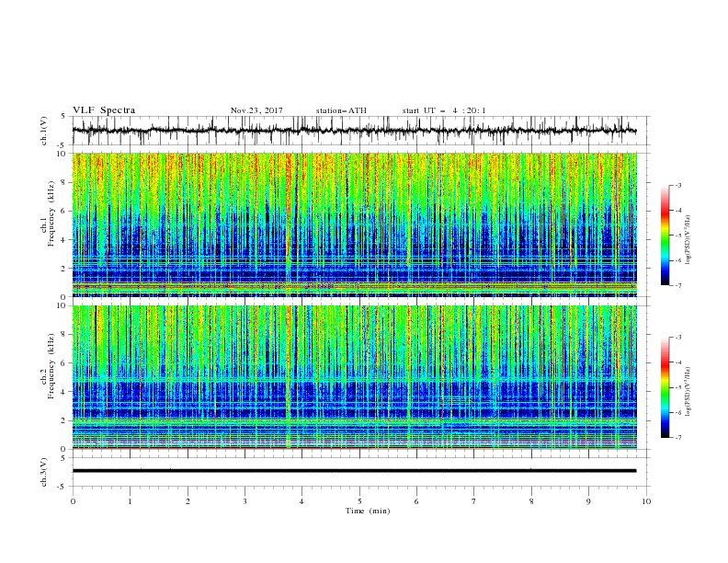Viewport: 728px width, 563px height.
Task: Click the "ch.1(V)" axis label
Action: [x=44, y=131]
